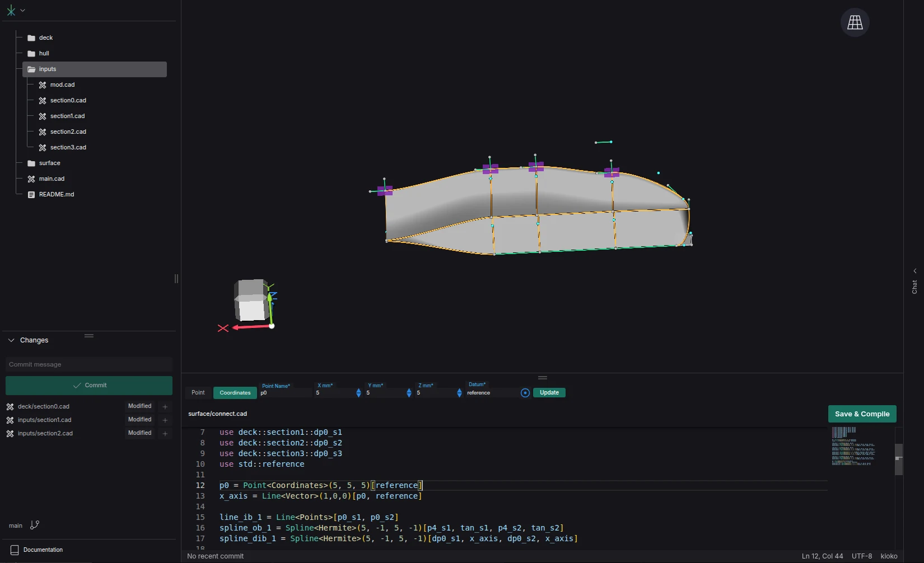Screen dimensions: 924x563
Task: Stage inputs/section2.cad with plus icon
Action: coord(165,434)
